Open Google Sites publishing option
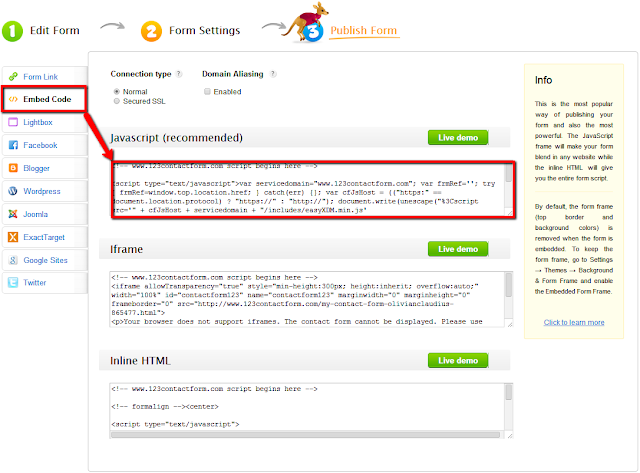 (45, 260)
